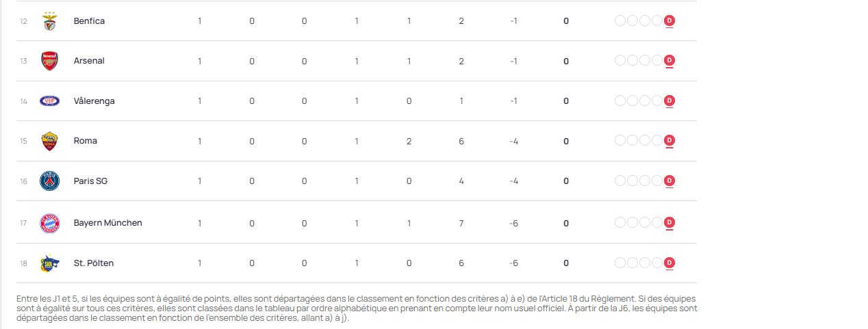The width and height of the screenshot is (868, 329).
Task: Click Bayern München's red D form badge
Action: pos(669,223)
